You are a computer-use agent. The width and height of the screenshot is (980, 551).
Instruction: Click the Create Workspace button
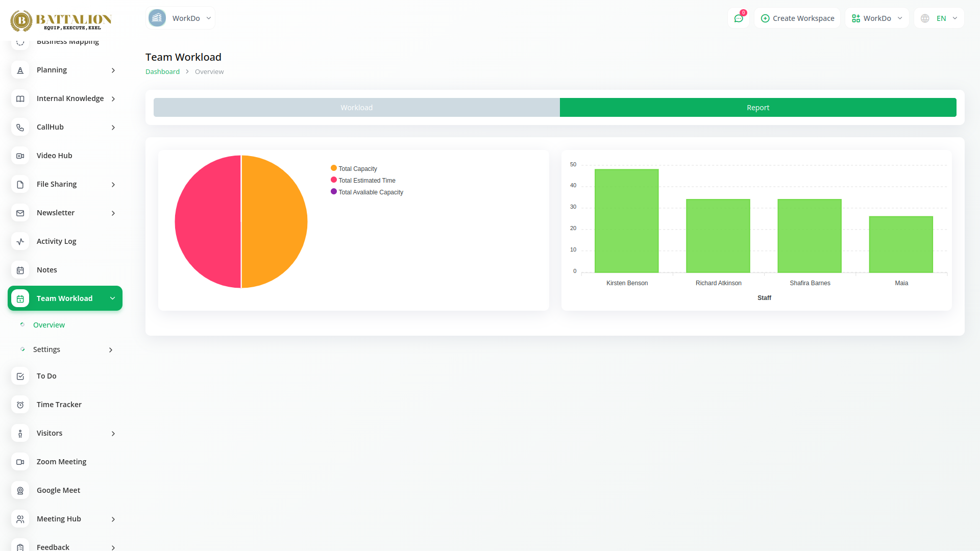coord(797,18)
